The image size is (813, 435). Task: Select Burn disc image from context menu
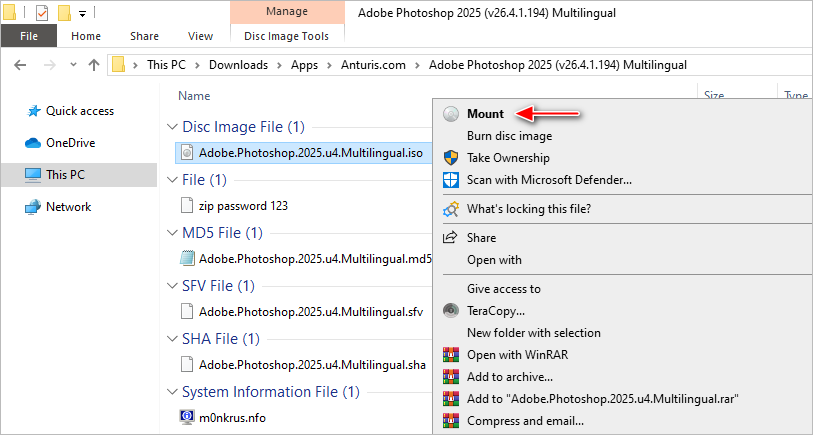coord(509,136)
